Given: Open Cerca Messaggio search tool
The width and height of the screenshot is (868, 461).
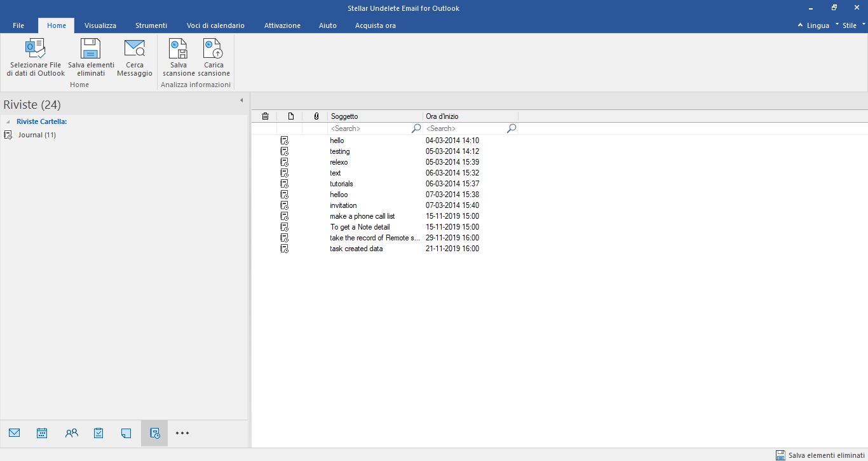Looking at the screenshot, I should [x=135, y=57].
